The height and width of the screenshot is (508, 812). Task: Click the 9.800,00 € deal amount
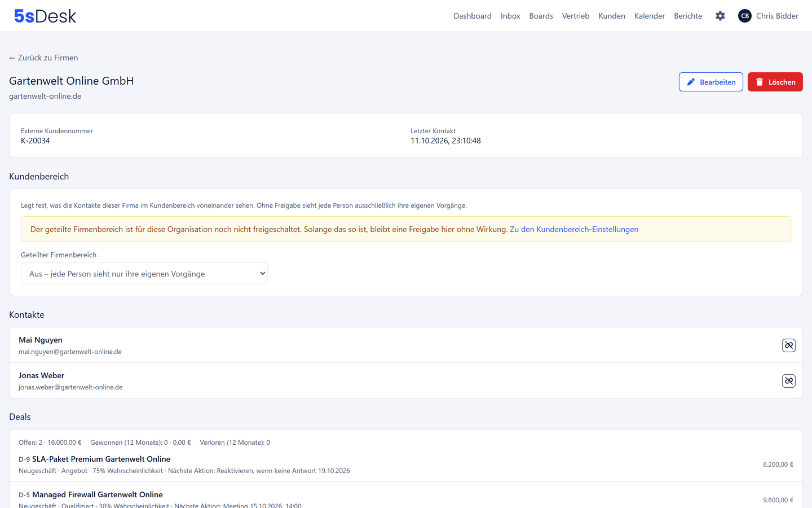point(778,500)
